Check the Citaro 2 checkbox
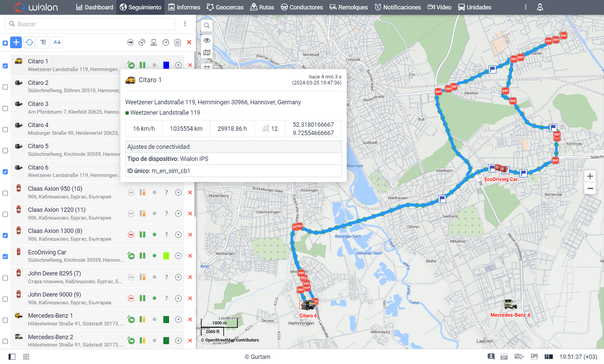The height and width of the screenshot is (364, 604). click(5, 87)
